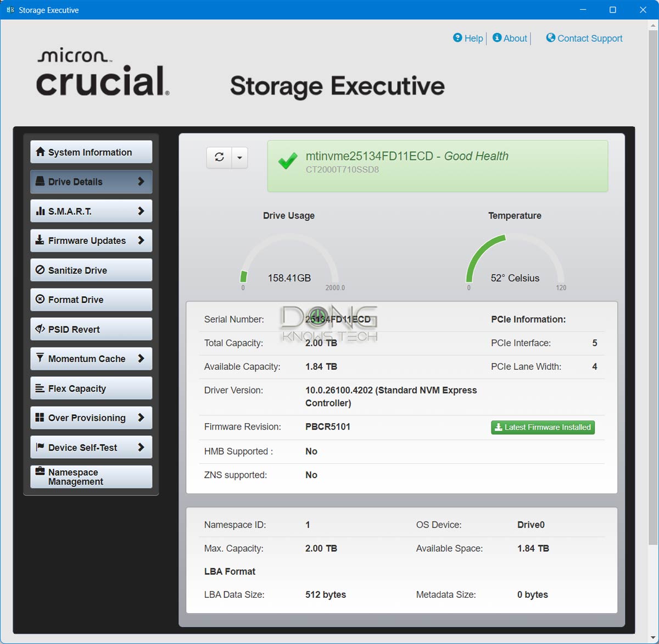Viewport: 659px width, 644px height.
Task: Click the Drive Usage gauge
Action: (x=289, y=258)
